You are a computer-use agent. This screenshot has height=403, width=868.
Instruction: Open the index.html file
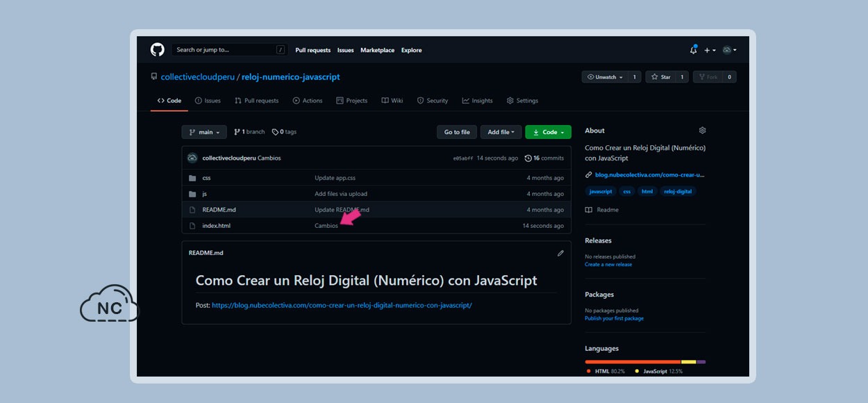(216, 226)
